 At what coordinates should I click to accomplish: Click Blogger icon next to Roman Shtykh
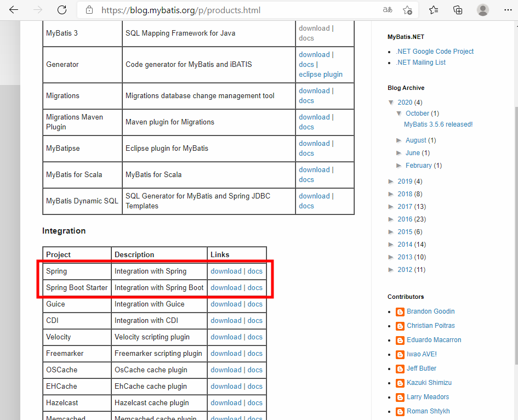pos(400,411)
